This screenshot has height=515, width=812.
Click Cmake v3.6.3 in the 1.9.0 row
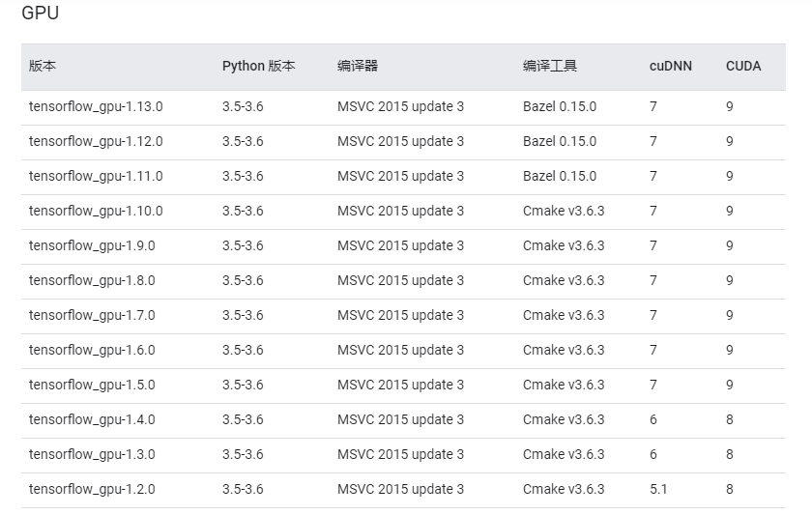564,245
